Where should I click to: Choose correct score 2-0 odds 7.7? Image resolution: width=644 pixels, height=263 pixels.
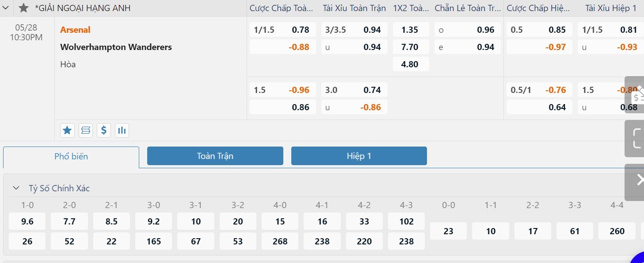coord(69,221)
